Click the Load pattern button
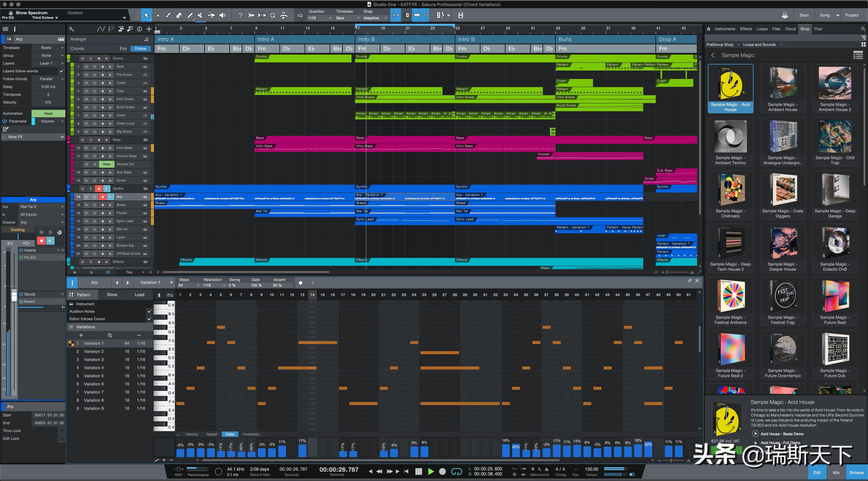This screenshot has height=481, width=868. click(x=140, y=295)
